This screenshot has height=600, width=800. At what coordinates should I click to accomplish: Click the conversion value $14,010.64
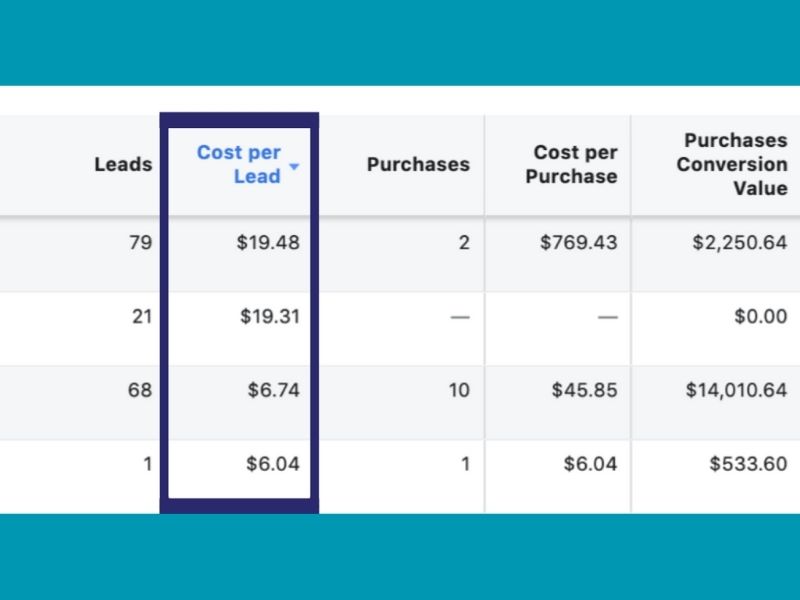click(736, 390)
